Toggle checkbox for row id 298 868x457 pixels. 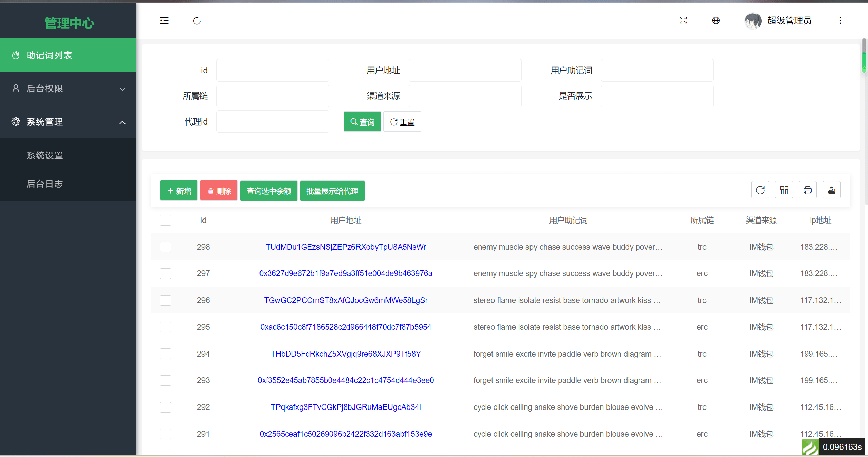165,246
